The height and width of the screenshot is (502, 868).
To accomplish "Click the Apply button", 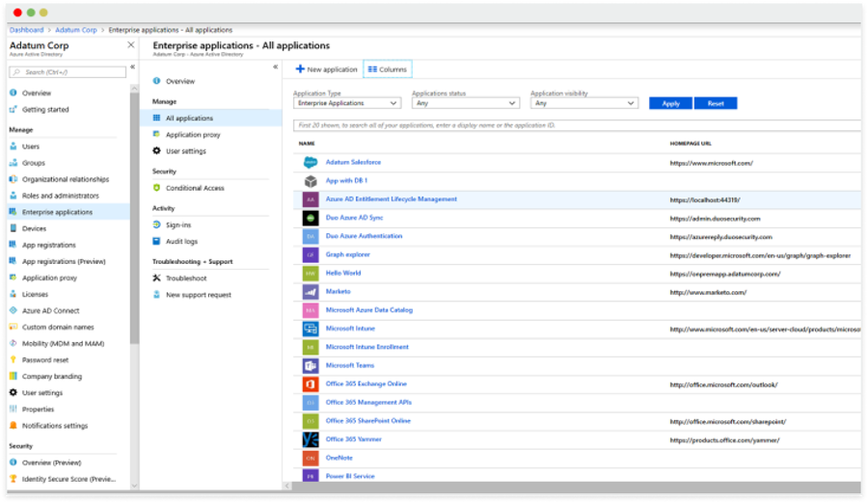I will pyautogui.click(x=670, y=103).
